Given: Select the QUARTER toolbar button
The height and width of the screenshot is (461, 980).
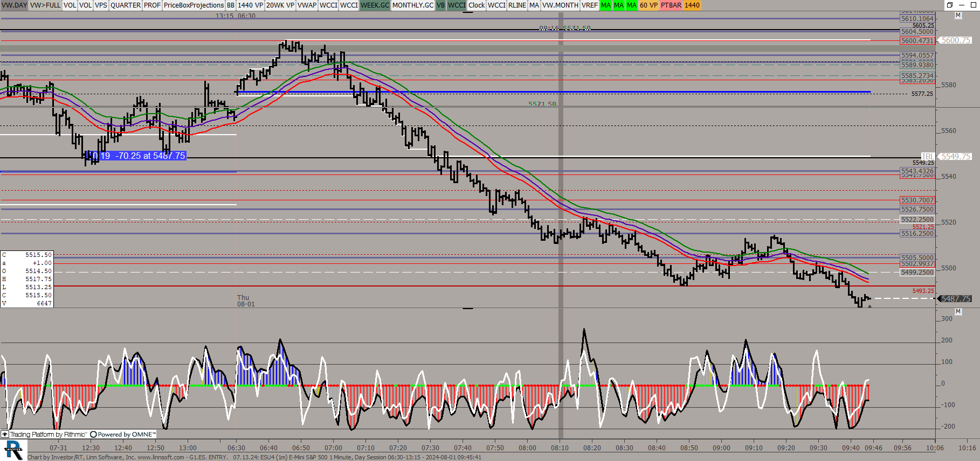Looking at the screenshot, I should (x=125, y=5).
